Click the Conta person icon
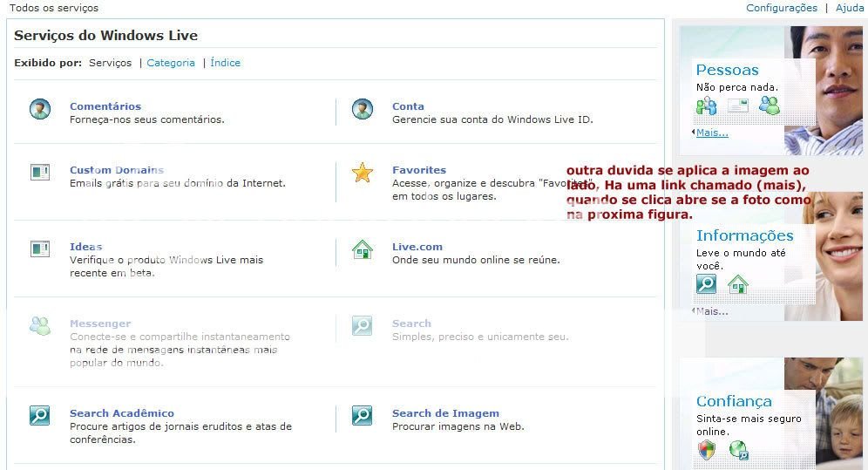This screenshot has width=868, height=470. coord(362,109)
